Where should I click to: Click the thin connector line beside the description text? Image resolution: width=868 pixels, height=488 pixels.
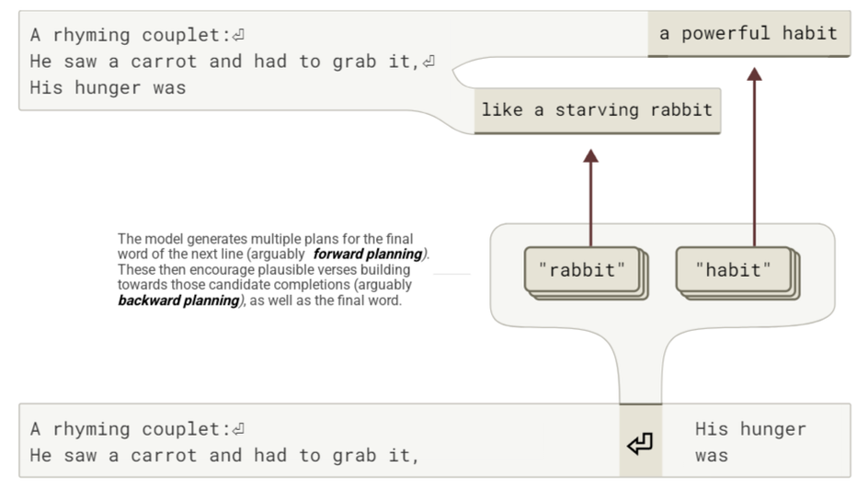click(451, 274)
